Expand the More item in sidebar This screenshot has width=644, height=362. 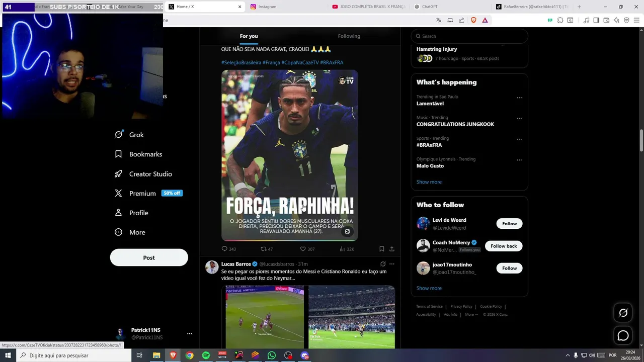pyautogui.click(x=130, y=232)
